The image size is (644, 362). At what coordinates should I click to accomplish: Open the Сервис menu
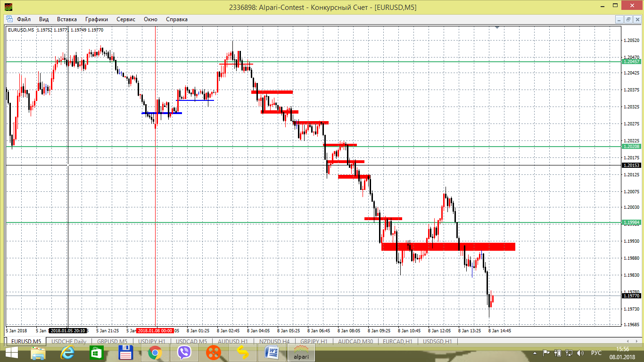[x=125, y=19]
